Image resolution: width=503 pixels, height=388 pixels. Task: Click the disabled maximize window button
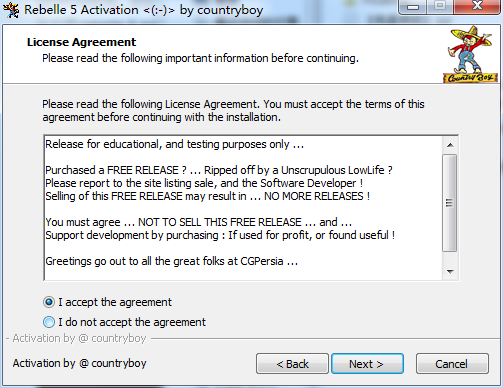(440, 6)
